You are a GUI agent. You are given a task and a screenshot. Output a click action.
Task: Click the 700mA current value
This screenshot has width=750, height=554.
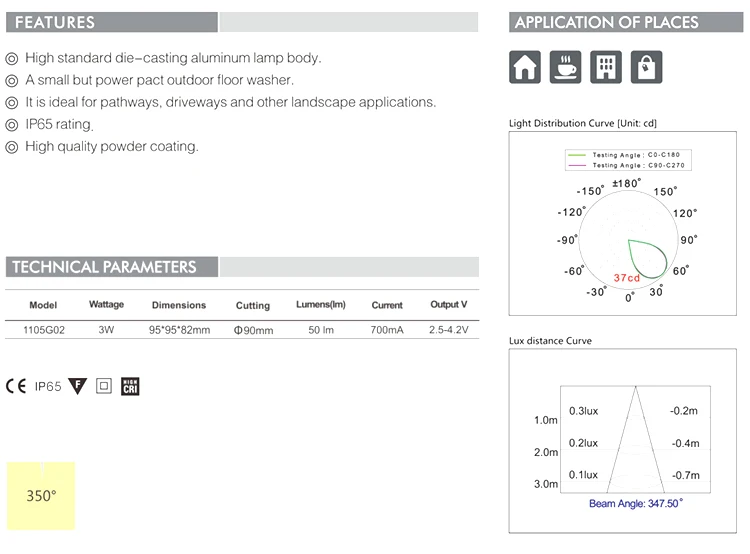[x=386, y=329]
